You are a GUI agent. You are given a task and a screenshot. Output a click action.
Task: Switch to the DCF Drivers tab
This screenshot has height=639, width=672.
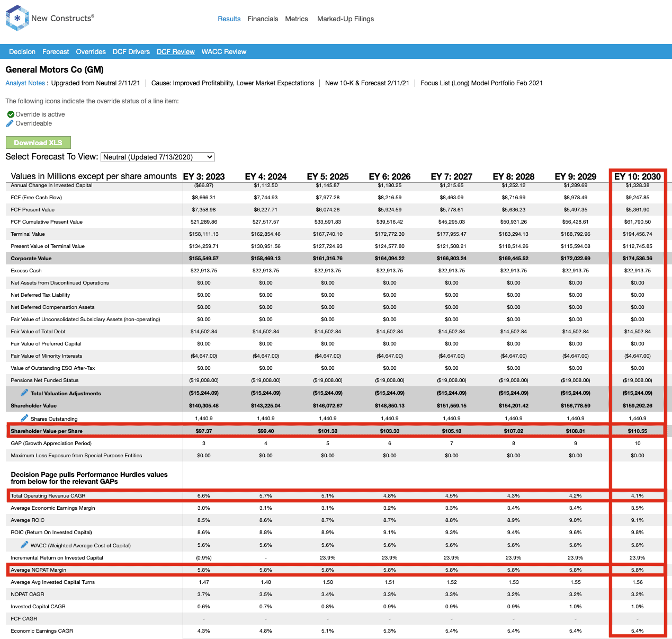(131, 52)
